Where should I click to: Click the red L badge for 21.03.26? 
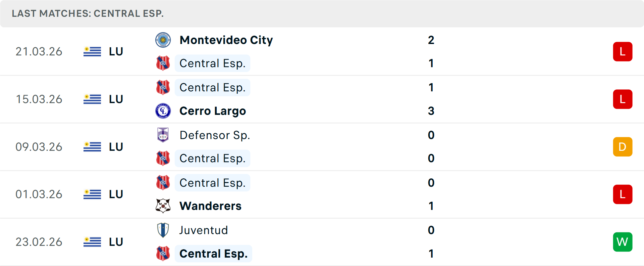pos(622,52)
